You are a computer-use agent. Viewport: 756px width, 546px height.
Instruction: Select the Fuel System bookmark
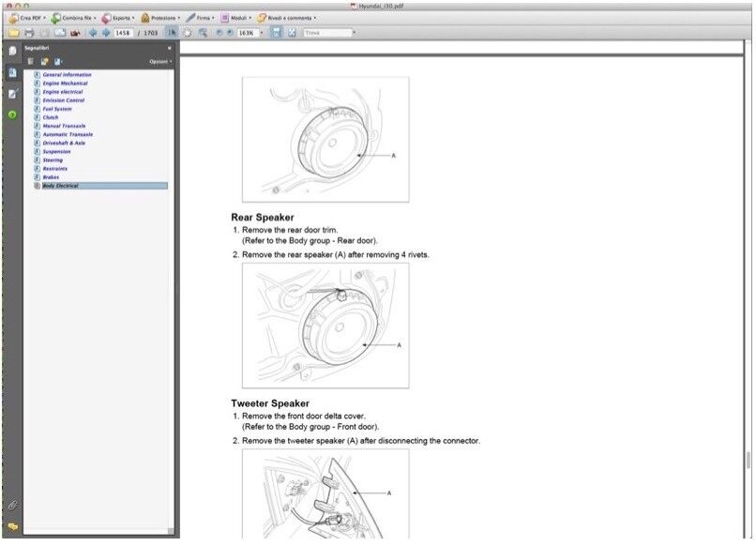(x=57, y=109)
